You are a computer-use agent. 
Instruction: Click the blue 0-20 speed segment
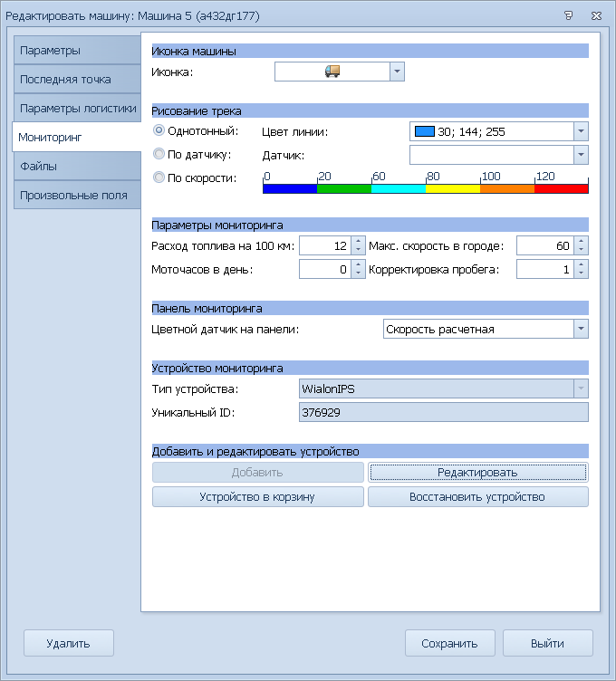point(290,188)
